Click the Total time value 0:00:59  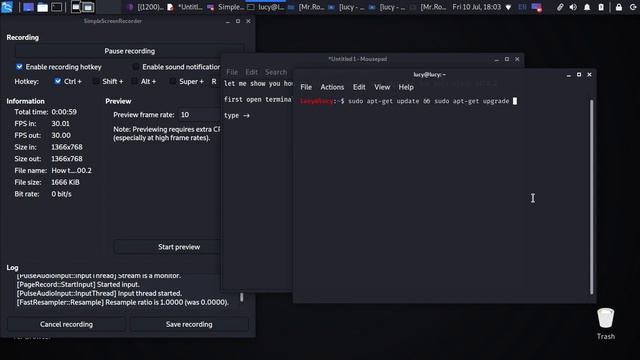[x=64, y=112]
